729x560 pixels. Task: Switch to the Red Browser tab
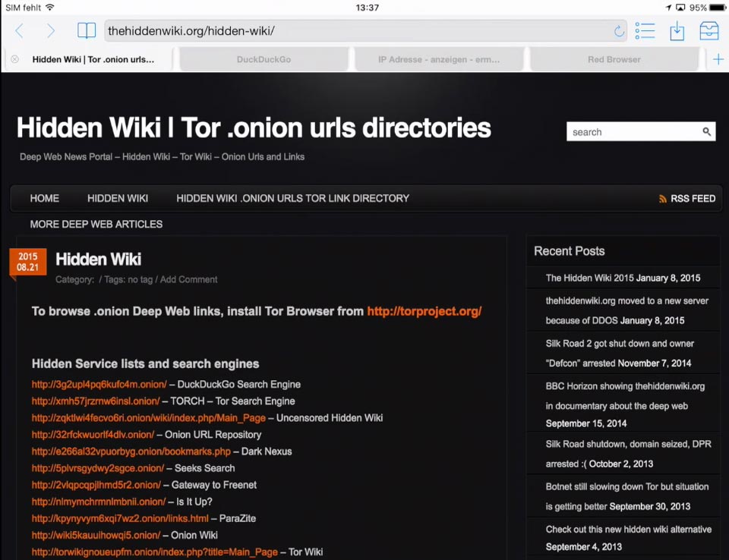point(614,59)
